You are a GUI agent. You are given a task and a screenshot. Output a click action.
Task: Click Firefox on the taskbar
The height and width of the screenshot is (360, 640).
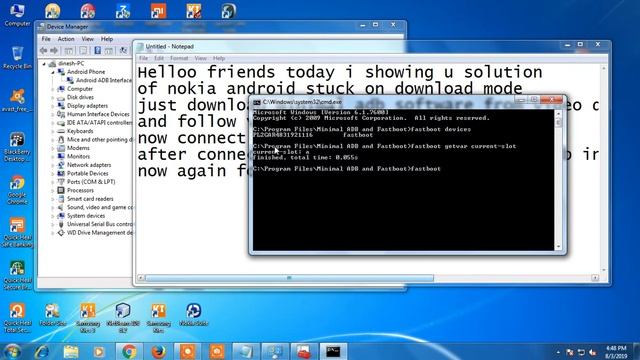[158, 351]
